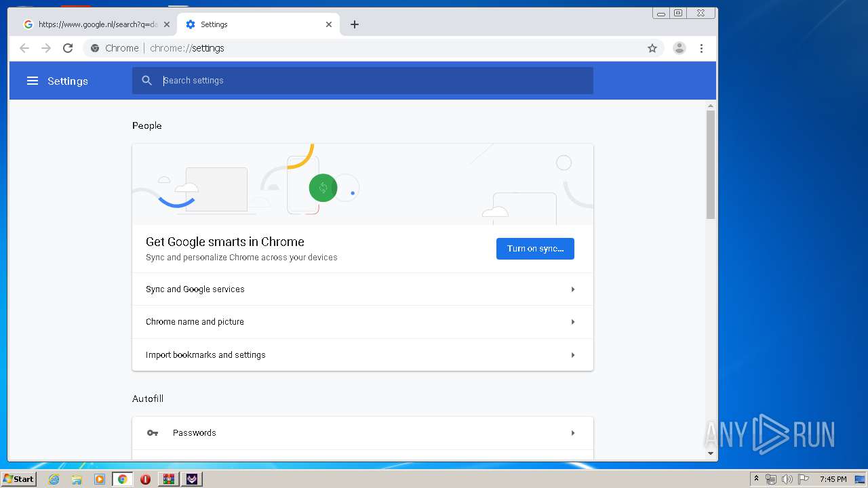This screenshot has height=488, width=868.
Task: Go forward with the forward arrow
Action: click(46, 48)
